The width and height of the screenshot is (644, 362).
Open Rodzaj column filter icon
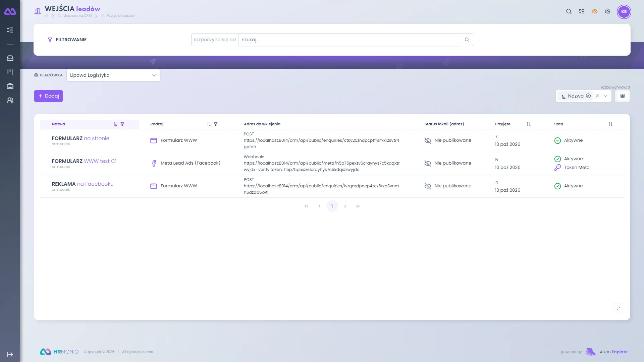click(216, 124)
